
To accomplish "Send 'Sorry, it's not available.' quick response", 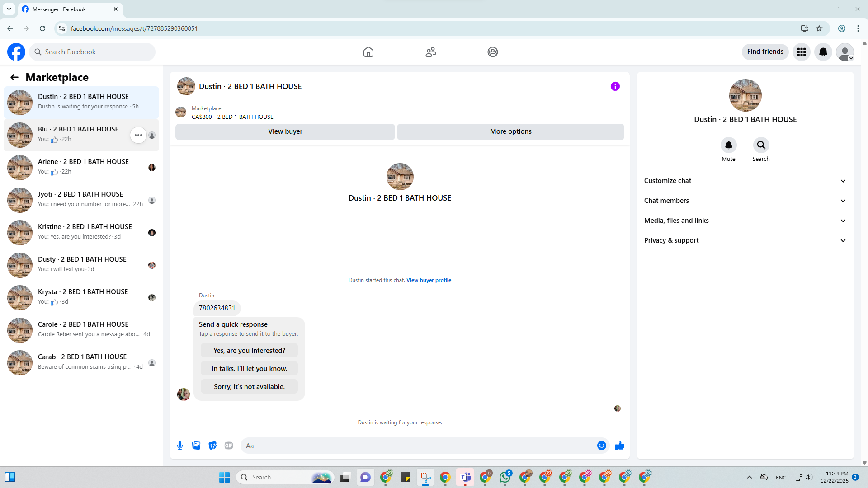I will [x=249, y=387].
